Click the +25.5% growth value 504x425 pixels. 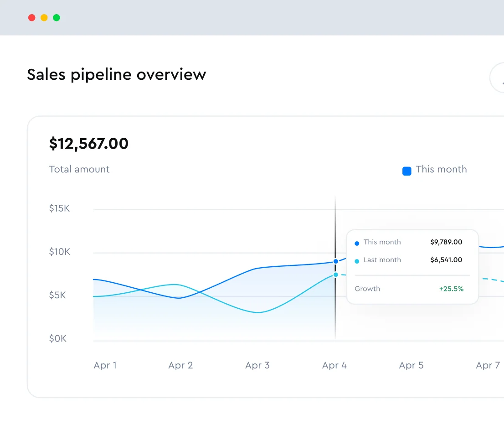click(x=451, y=289)
